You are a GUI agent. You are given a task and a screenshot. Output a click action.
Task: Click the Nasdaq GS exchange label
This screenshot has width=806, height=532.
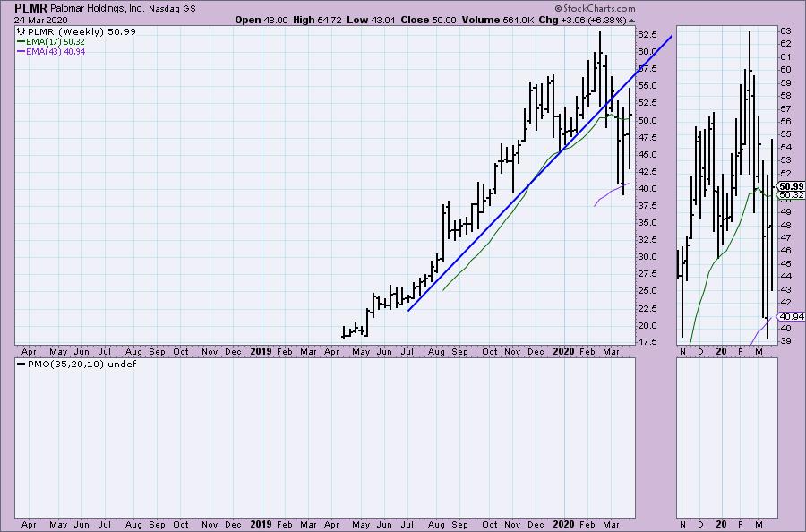pos(172,9)
